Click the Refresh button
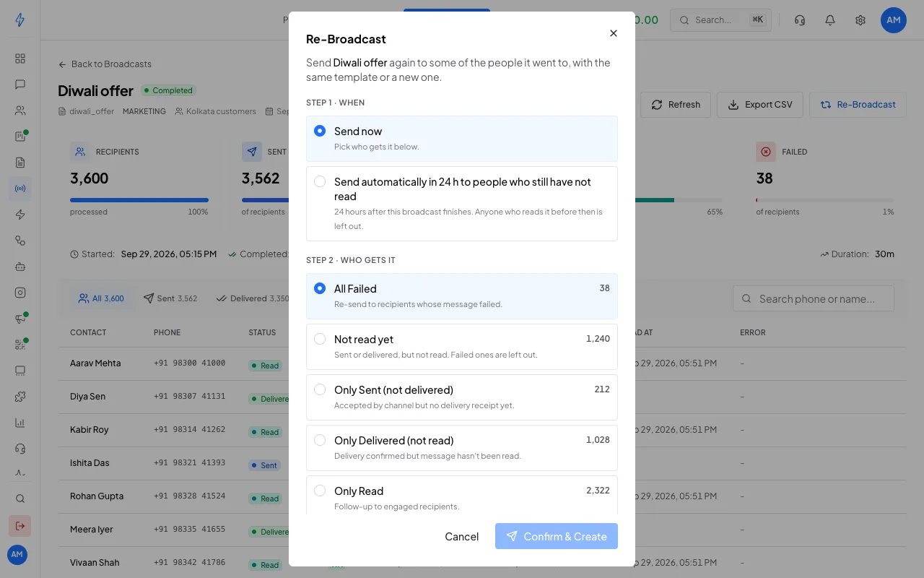The image size is (924, 578). coord(676,105)
